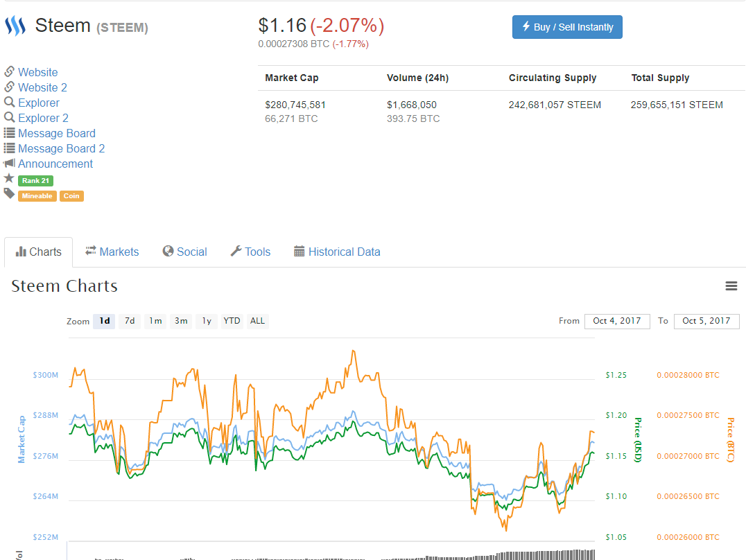Image resolution: width=746 pixels, height=560 pixels.
Task: Open the Explorer 2 link
Action: pyautogui.click(x=43, y=118)
